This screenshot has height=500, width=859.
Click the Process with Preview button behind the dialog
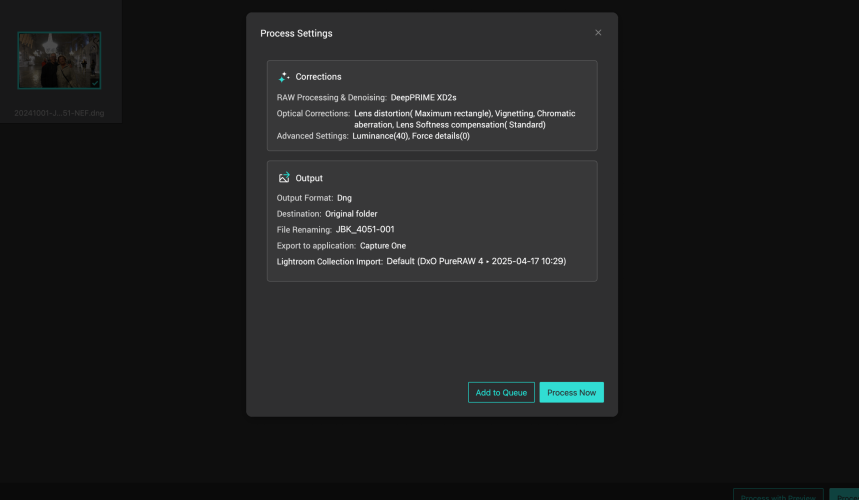pos(778,494)
